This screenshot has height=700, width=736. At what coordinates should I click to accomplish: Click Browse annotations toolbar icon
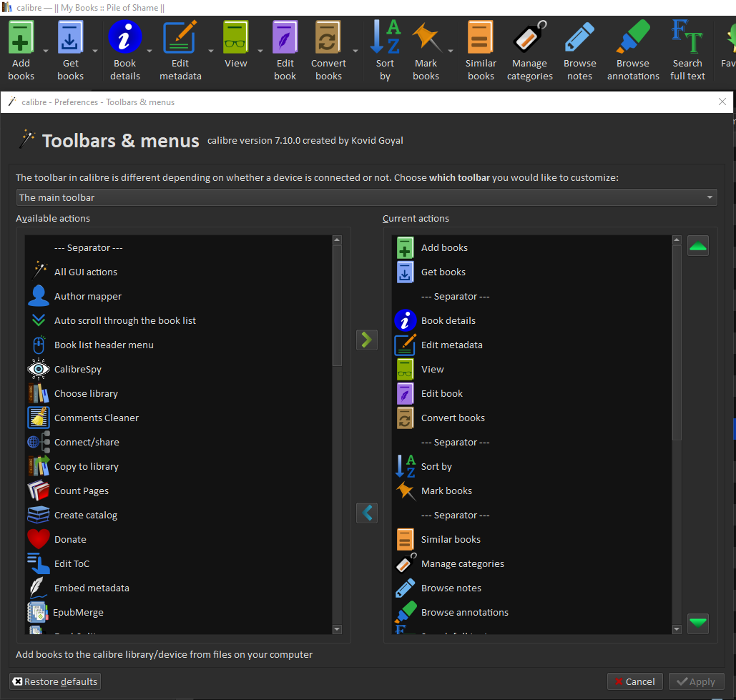(633, 37)
